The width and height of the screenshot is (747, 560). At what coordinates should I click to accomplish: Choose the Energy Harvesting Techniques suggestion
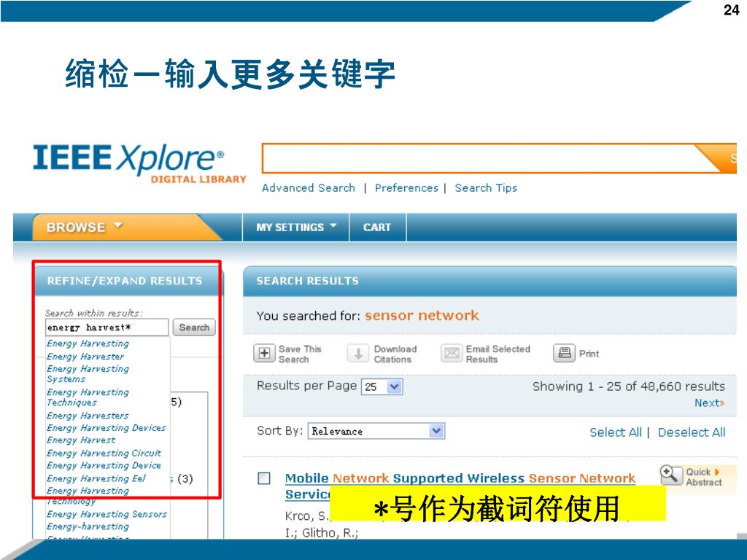click(x=88, y=397)
